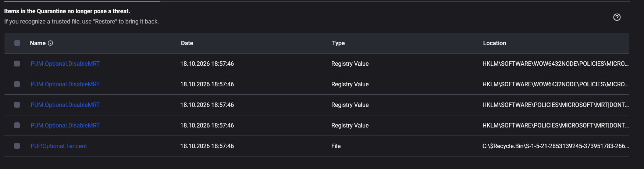Sort by the Name column header
644x169 pixels.
click(x=38, y=43)
